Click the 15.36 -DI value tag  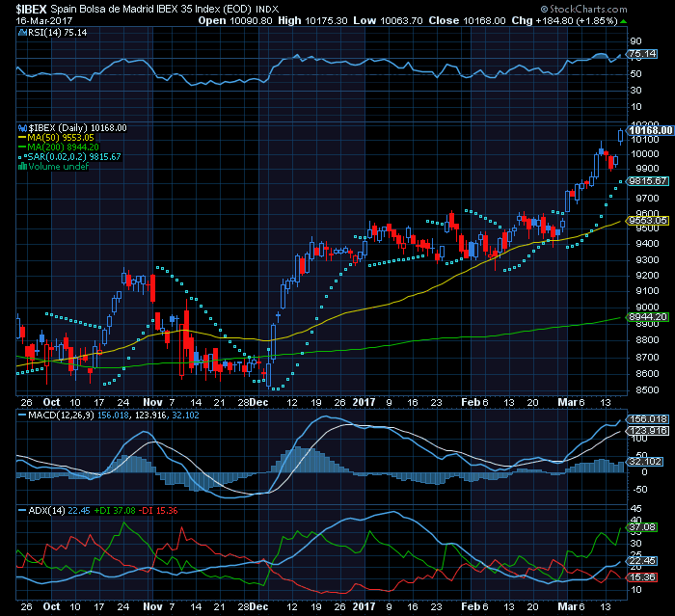(x=641, y=576)
